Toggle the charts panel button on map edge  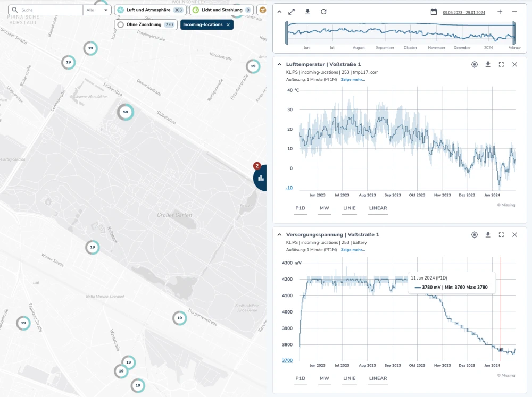tap(261, 178)
